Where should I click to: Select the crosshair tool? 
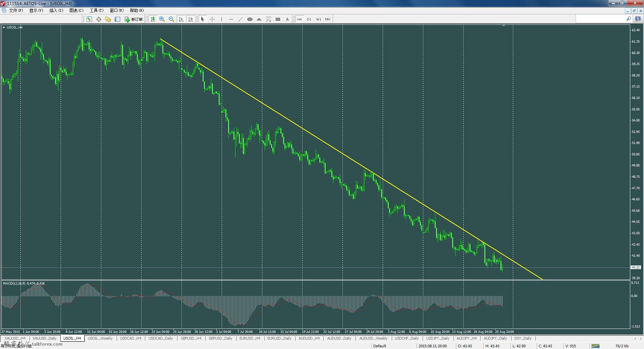pos(212,19)
